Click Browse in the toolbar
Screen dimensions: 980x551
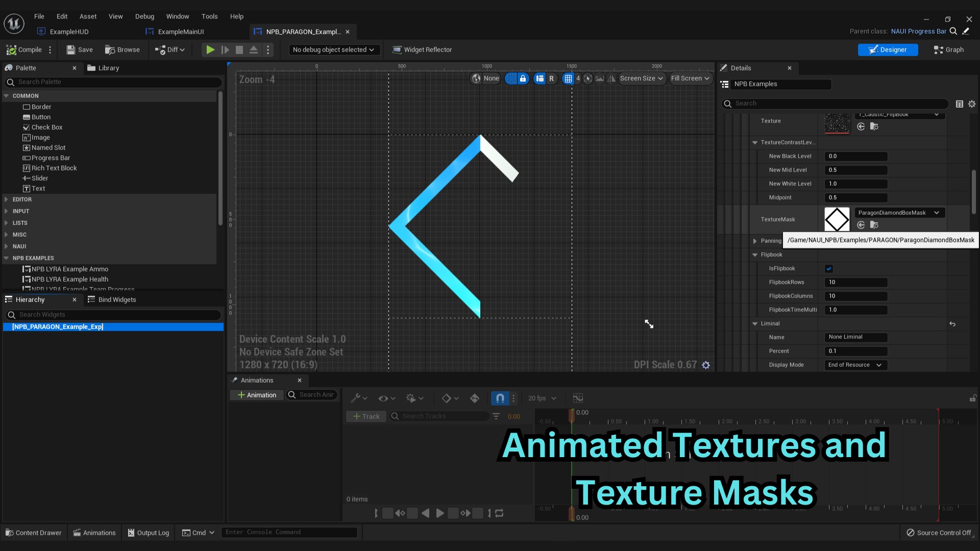click(x=122, y=49)
